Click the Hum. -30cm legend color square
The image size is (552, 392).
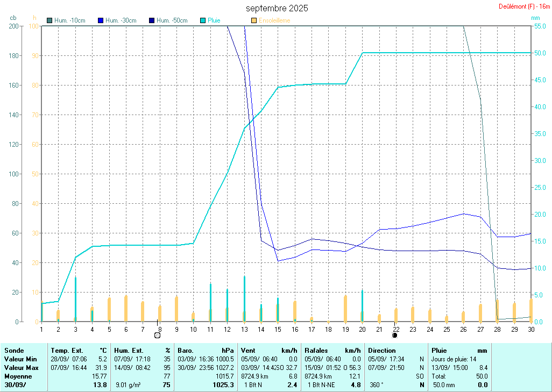tap(101, 20)
